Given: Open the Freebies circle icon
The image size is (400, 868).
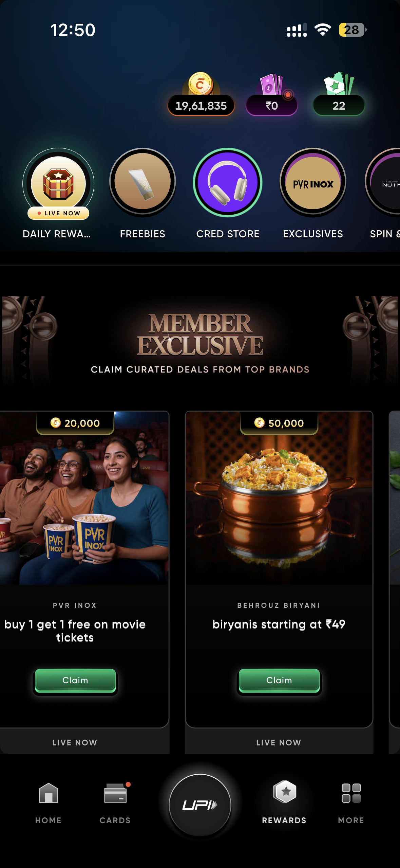Looking at the screenshot, I should coord(142,182).
